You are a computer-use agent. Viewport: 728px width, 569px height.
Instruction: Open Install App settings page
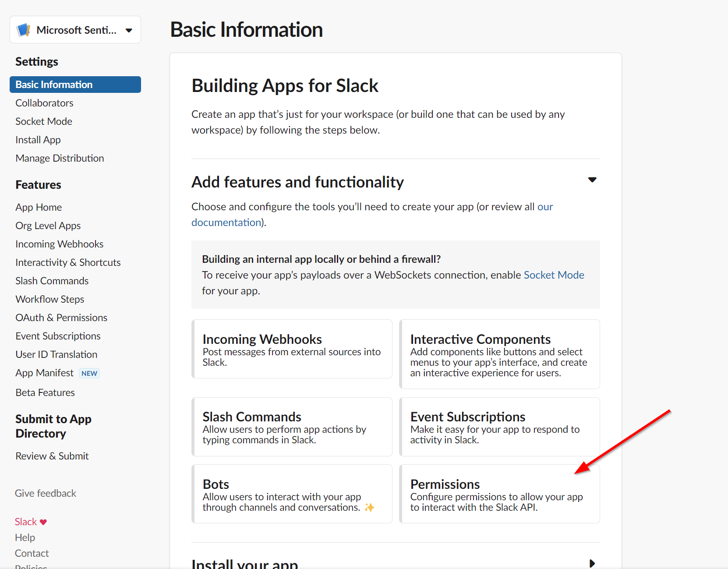click(x=38, y=140)
